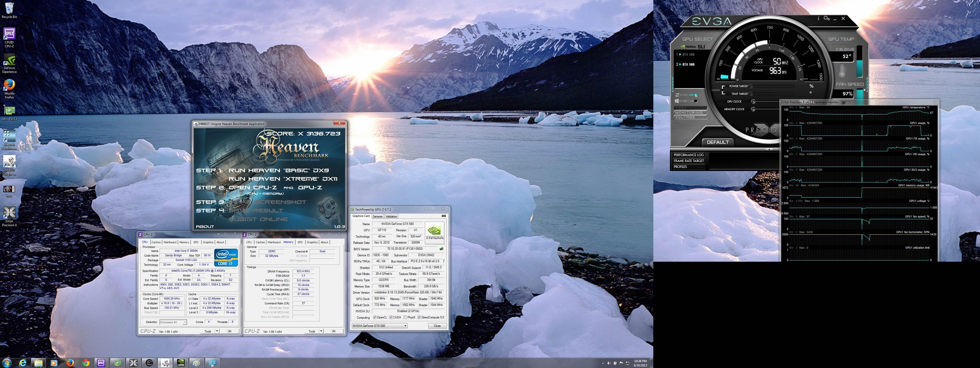Click the Windows Start button

tap(7, 363)
